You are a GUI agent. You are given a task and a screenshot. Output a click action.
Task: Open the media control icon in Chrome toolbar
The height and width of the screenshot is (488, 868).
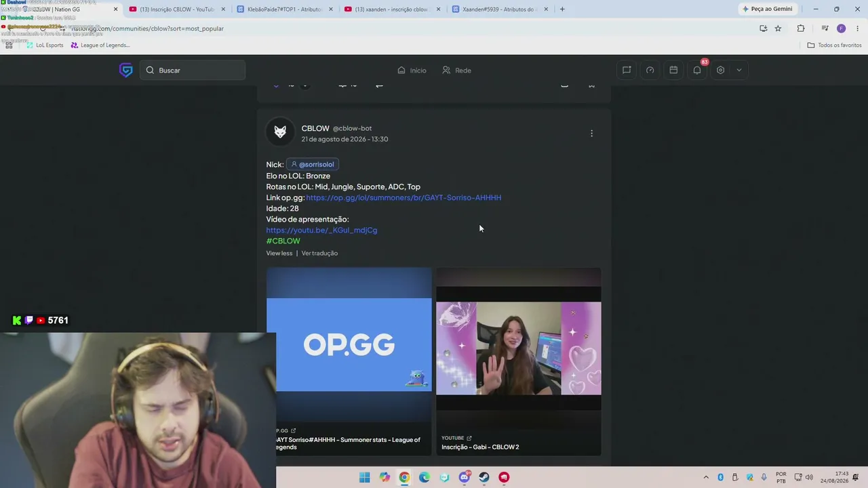825,28
